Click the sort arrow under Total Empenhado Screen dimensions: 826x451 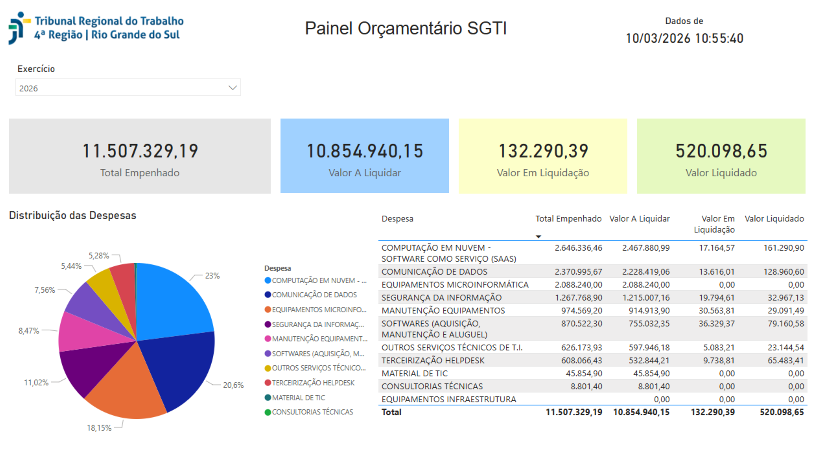pos(540,237)
